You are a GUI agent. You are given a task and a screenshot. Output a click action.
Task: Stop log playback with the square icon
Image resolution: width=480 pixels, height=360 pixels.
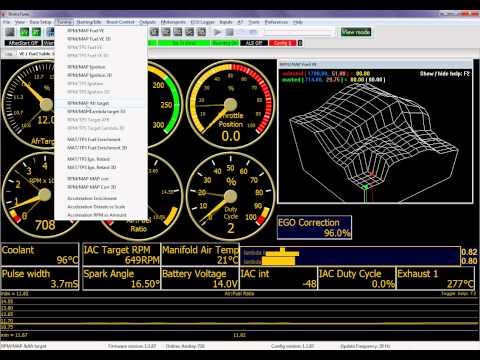pyautogui.click(x=229, y=32)
